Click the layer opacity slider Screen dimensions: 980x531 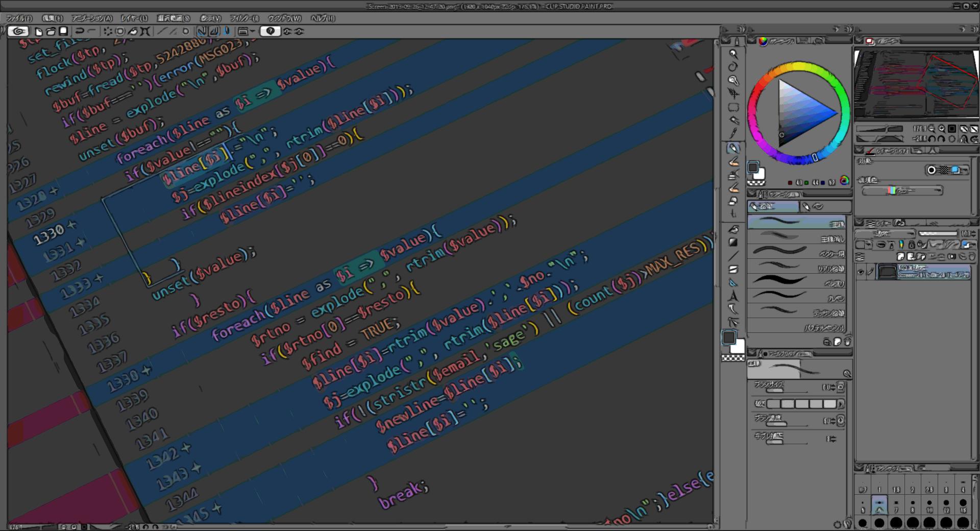pos(938,233)
